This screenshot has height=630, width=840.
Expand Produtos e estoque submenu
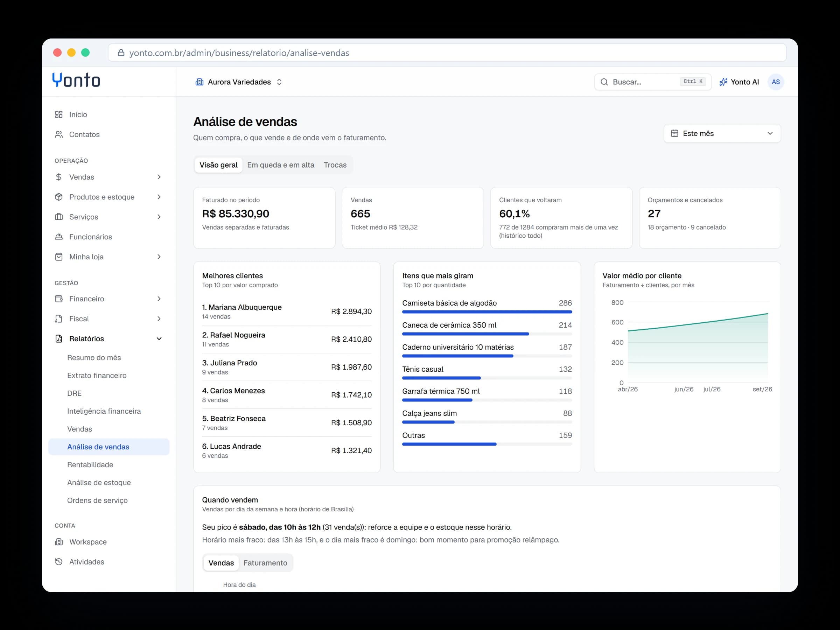[159, 197]
